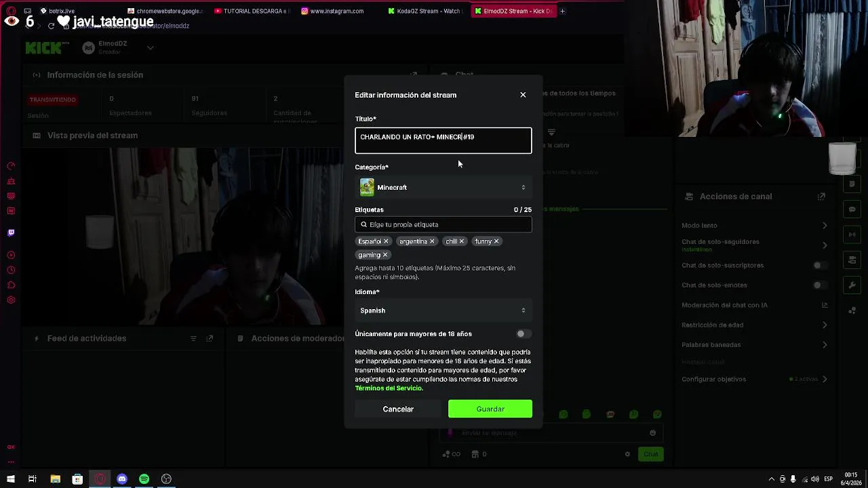
Task: Open the wrench tool in right sidebar
Action: [852, 285]
